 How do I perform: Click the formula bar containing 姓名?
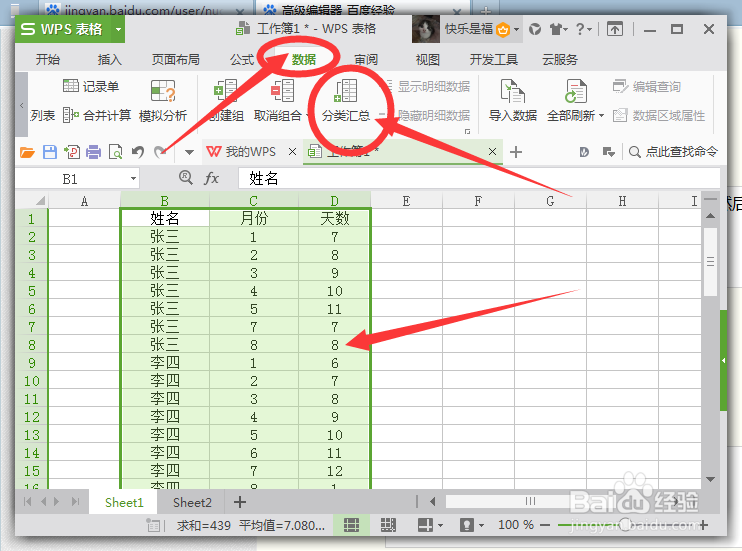[479, 178]
